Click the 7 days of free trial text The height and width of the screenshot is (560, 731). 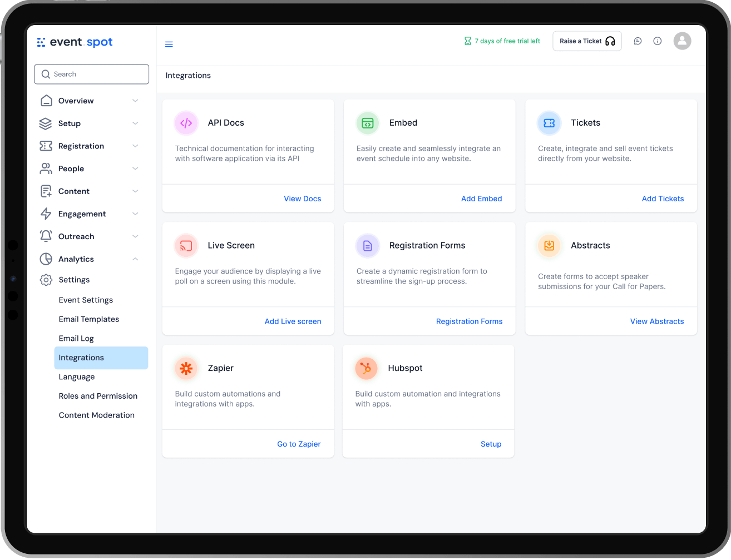pyautogui.click(x=507, y=41)
